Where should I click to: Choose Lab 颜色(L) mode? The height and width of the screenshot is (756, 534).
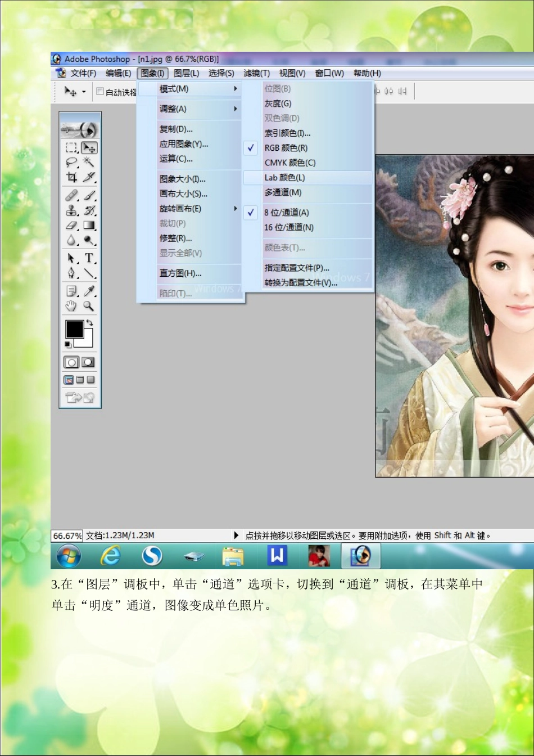(308, 177)
